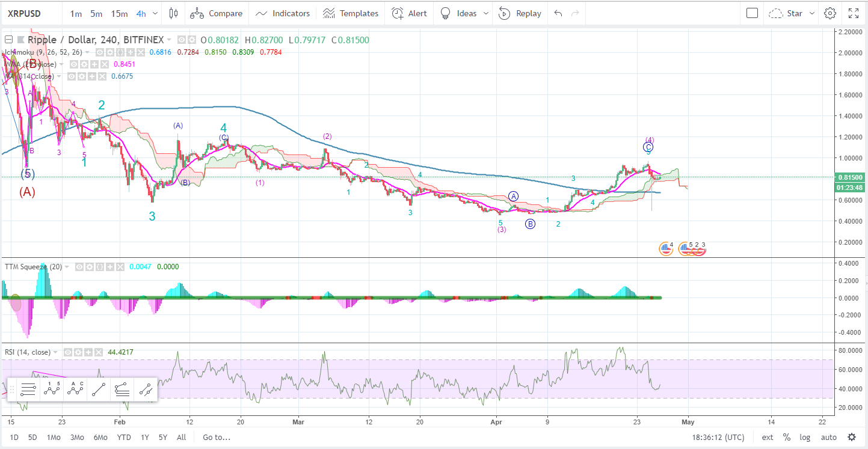
Task: Collapse the indicator legend with minus box
Action: [9, 40]
